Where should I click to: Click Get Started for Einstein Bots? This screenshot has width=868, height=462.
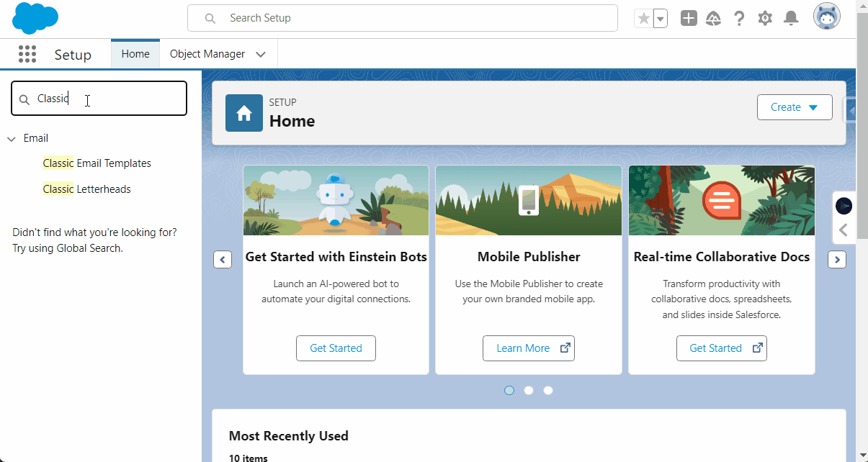point(336,348)
